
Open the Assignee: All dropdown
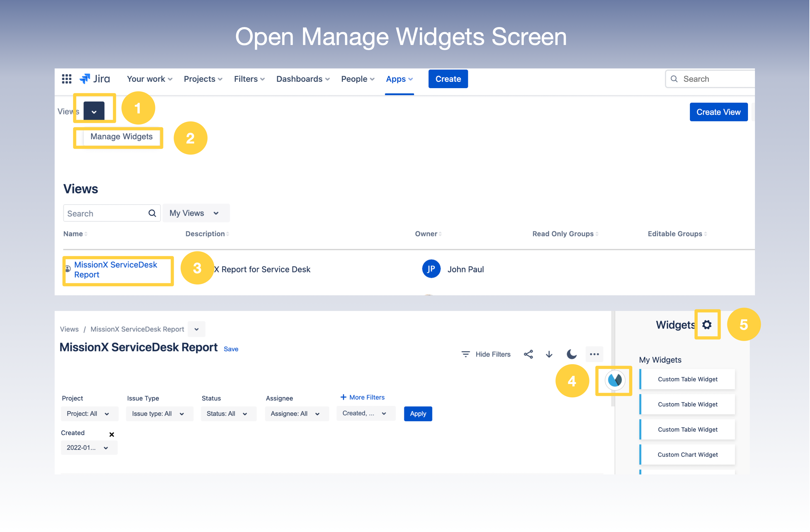pyautogui.click(x=297, y=414)
